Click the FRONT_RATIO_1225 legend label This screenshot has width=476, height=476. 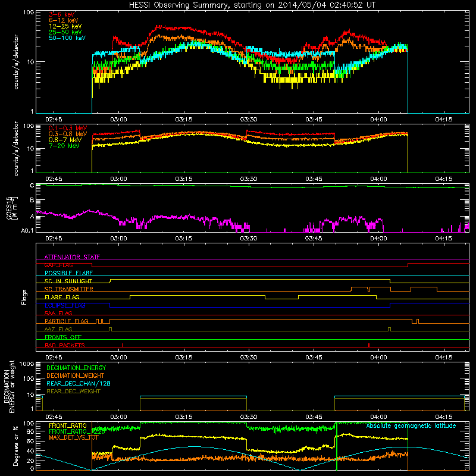coord(77,432)
